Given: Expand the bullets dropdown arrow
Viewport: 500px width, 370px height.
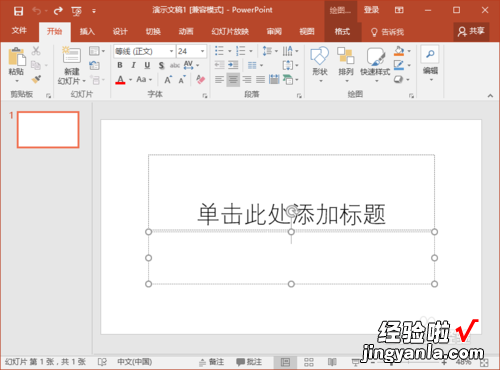Looking at the screenshot, I should point(230,51).
